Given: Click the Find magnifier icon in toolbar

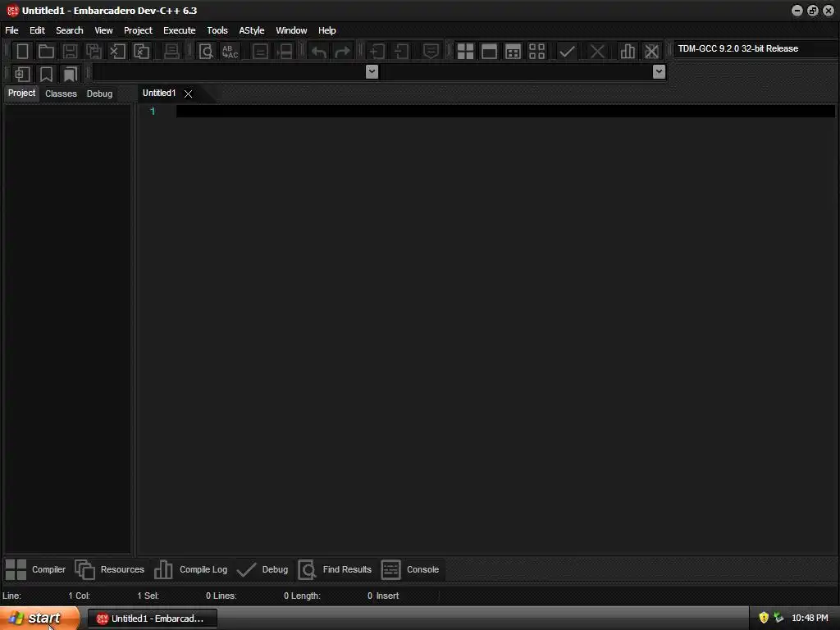Looking at the screenshot, I should pyautogui.click(x=206, y=52).
